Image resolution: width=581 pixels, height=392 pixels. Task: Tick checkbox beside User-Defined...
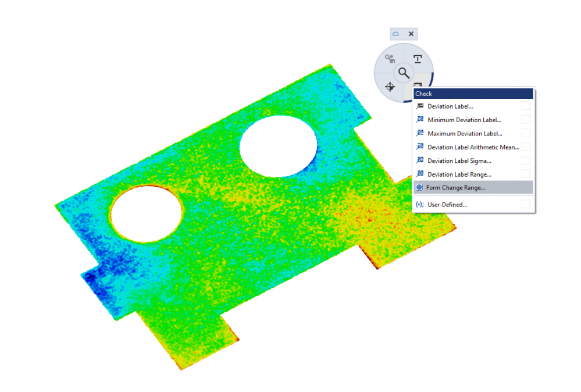tap(525, 204)
